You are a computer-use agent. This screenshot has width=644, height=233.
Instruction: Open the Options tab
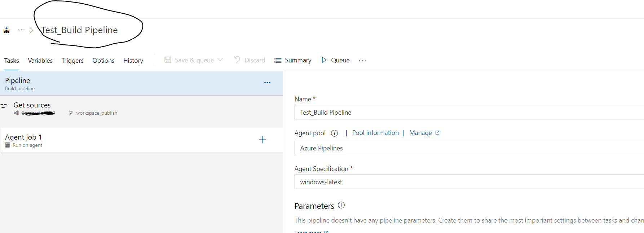(x=103, y=61)
